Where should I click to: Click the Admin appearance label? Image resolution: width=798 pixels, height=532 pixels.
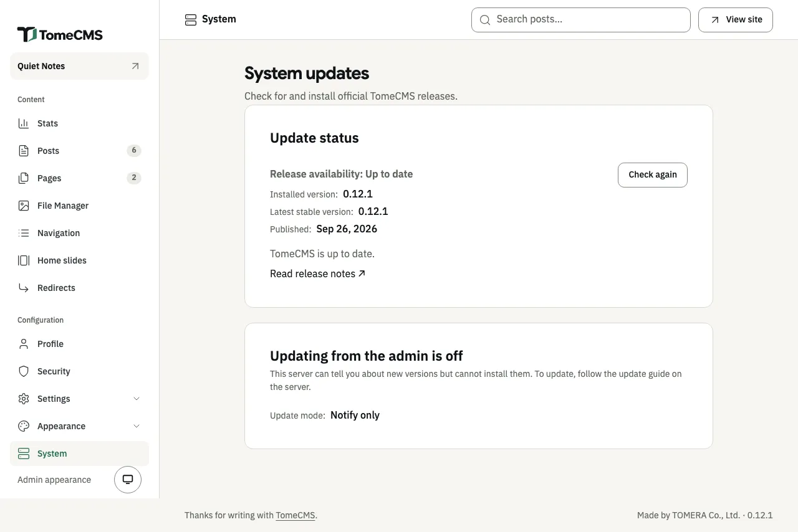point(54,480)
